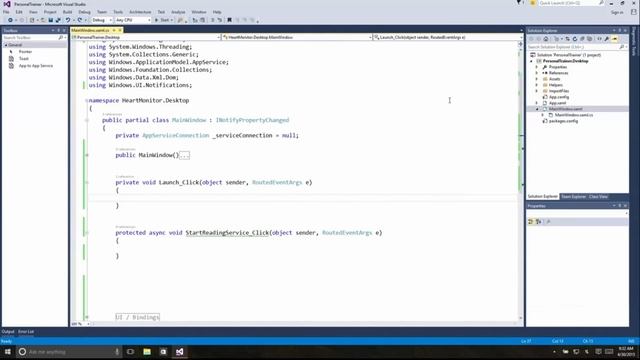Collapse the namespace HeartMonitor.Desktop block
Image resolution: width=640 pixels, height=360 pixels.
point(87,100)
